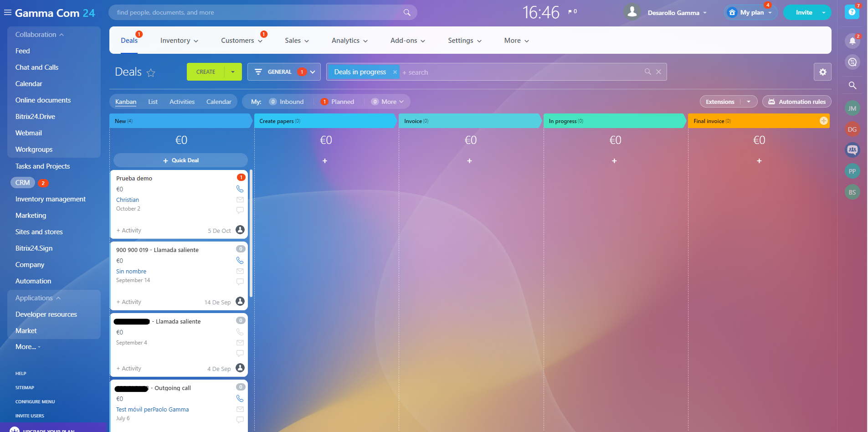Click the Quick Deal button
The width and height of the screenshot is (868, 432).
[181, 160]
